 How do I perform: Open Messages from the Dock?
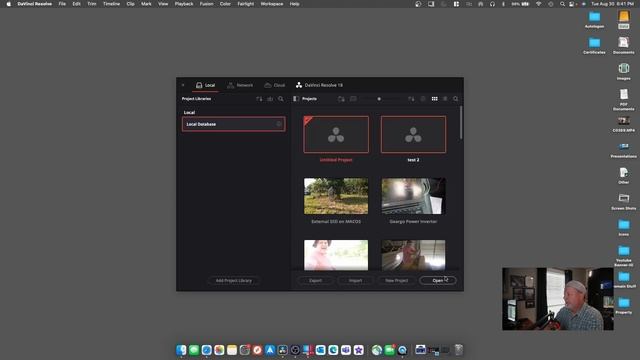pos(194,350)
